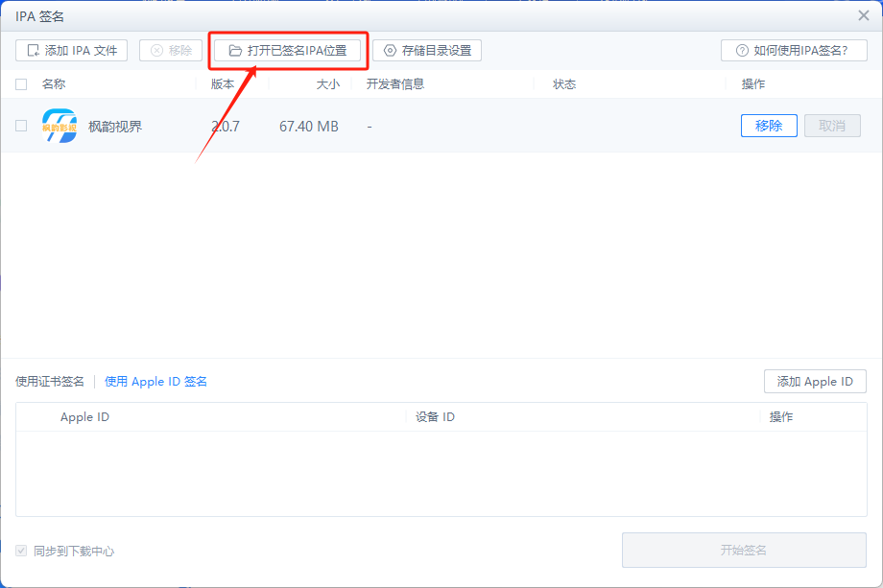The height and width of the screenshot is (588, 883).
Task: Select the 枫韵视界 app name text
Action: 115,126
